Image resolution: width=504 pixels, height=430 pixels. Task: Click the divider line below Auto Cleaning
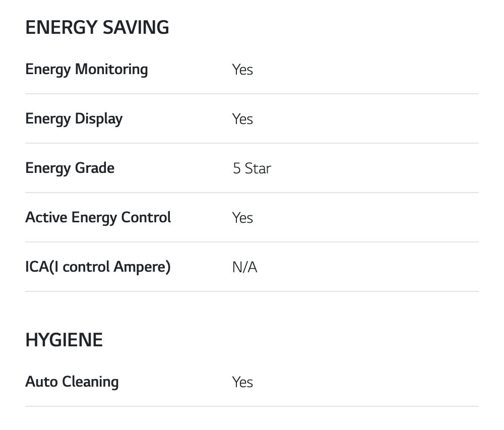(252, 406)
